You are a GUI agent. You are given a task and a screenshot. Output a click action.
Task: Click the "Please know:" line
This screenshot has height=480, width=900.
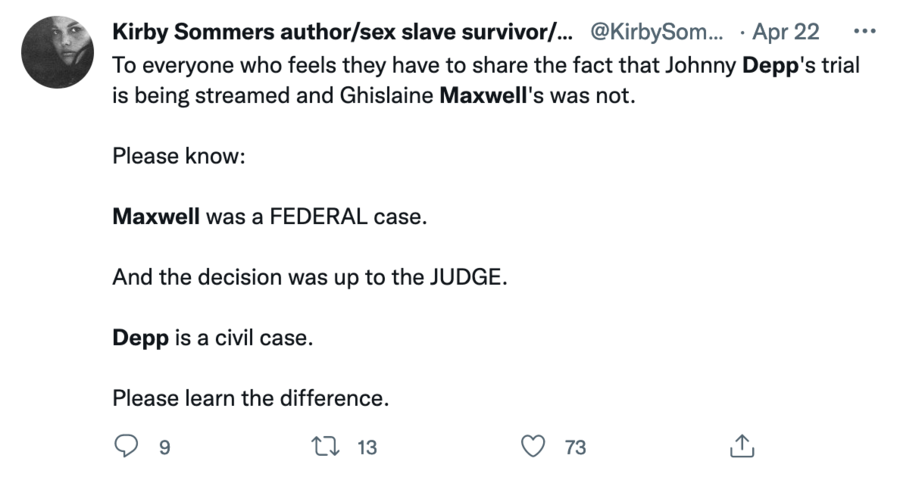178,157
